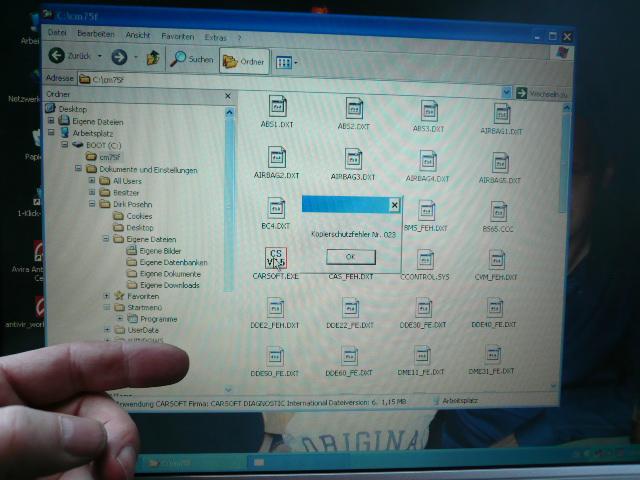This screenshot has width=640, height=480.
Task: Click the Zurück back arrow icon
Action: [58, 56]
